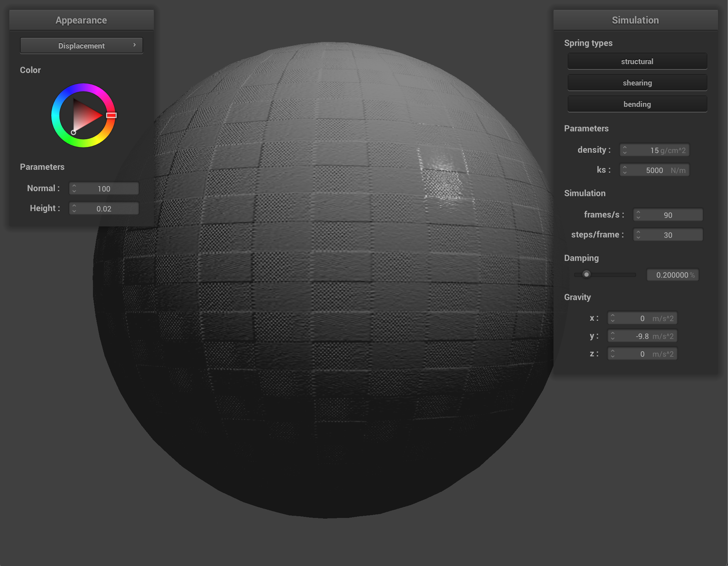Click the Gravity z field stepper arrows
Viewport: 728px width, 566px height.
coord(613,353)
